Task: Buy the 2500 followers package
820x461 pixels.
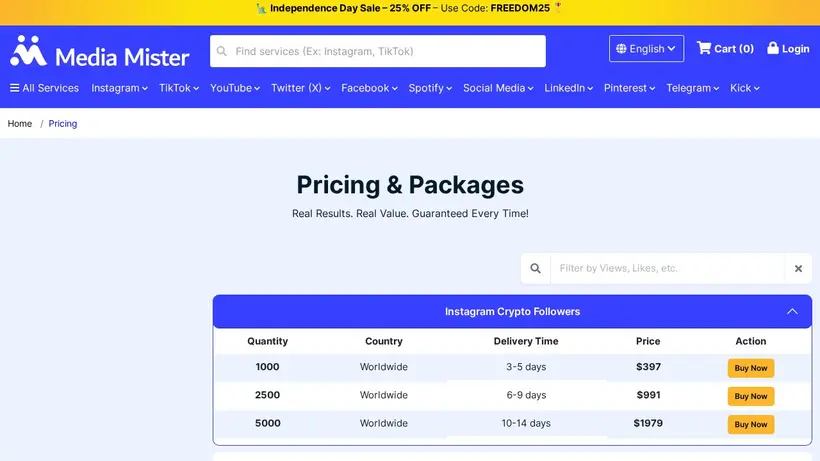Action: (x=750, y=396)
